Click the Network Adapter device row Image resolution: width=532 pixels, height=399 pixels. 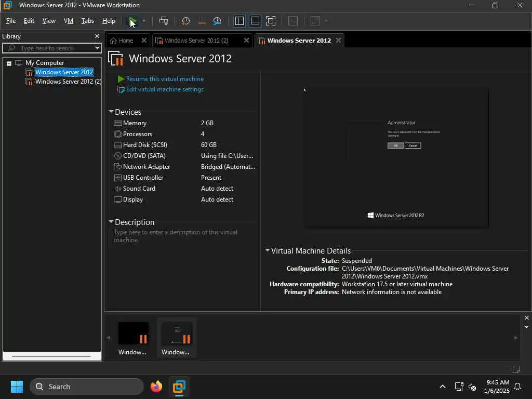pos(184,167)
